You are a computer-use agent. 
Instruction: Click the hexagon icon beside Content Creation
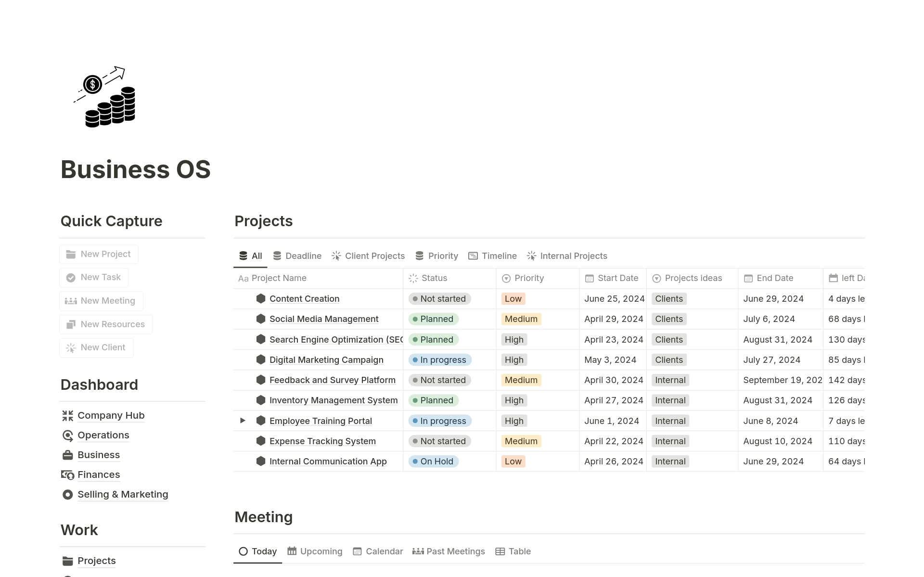coord(261,298)
